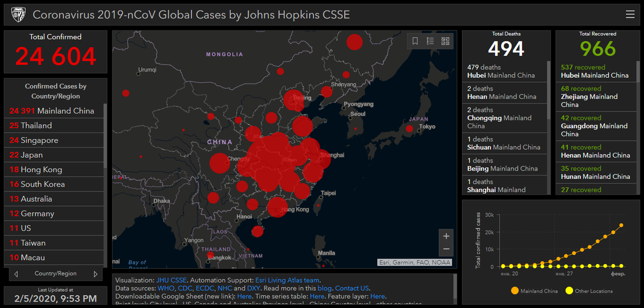Select Australia in confirmed cases list
Viewport: 644px width, 308px height.
click(x=53, y=199)
